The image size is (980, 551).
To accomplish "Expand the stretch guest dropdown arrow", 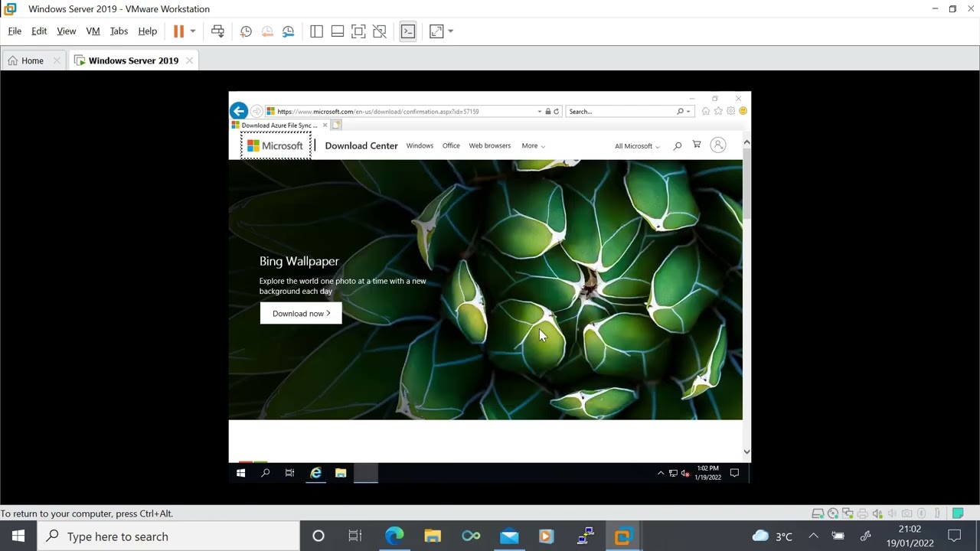I will tap(450, 31).
